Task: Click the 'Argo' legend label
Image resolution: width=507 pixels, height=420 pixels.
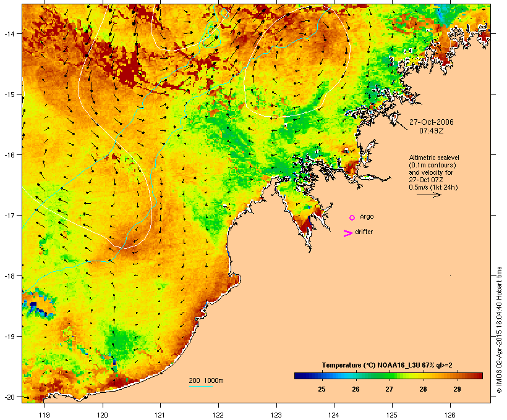Action: (x=367, y=216)
